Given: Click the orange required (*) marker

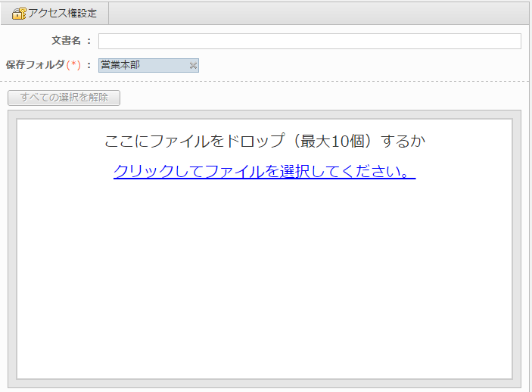Looking at the screenshot, I should (73, 65).
